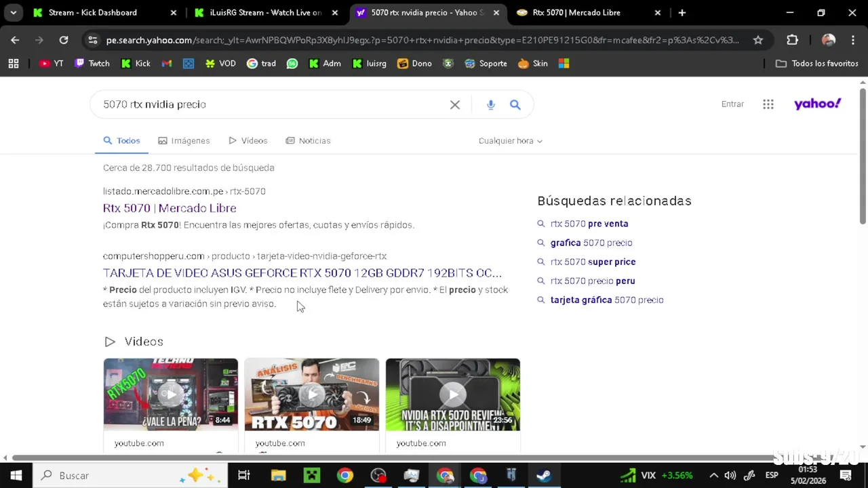868x488 pixels.
Task: Open the Microsoft colored squares bookmark
Action: point(564,63)
